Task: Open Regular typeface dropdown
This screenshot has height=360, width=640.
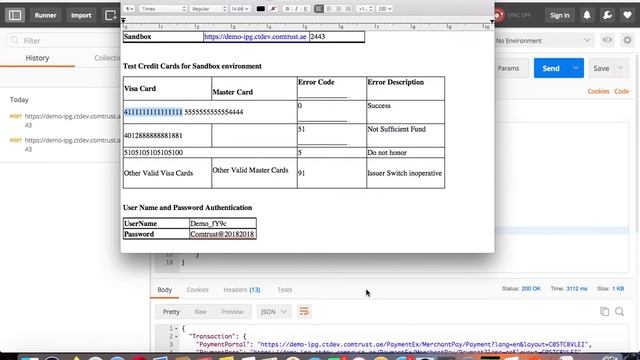Action: [x=209, y=9]
